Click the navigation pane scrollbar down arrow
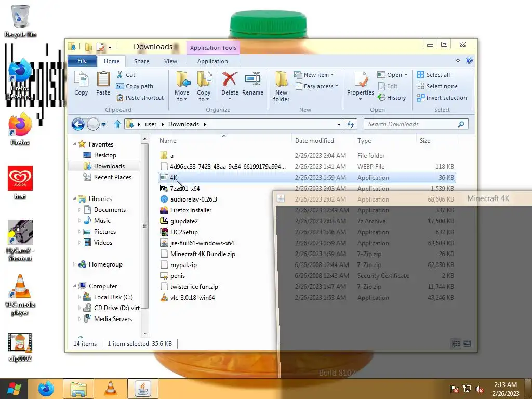The image size is (532, 399). click(145, 334)
